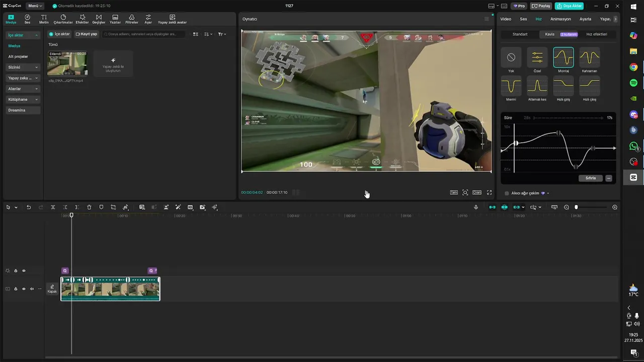
Task: Open the media filter dropdown
Action: pos(222,34)
